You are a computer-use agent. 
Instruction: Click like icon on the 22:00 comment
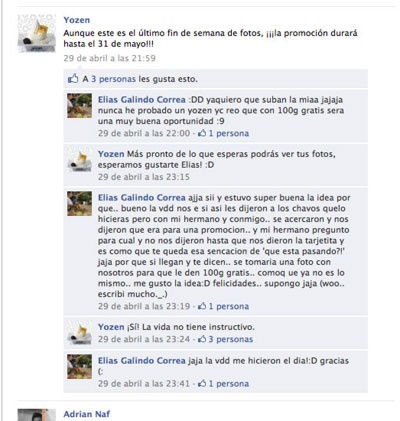[202, 133]
